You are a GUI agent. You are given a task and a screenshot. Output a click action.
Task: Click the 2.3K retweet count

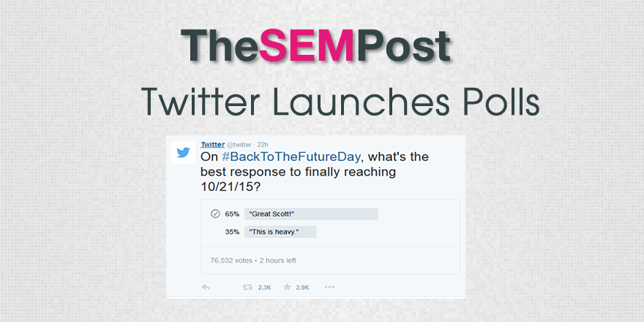[264, 288]
